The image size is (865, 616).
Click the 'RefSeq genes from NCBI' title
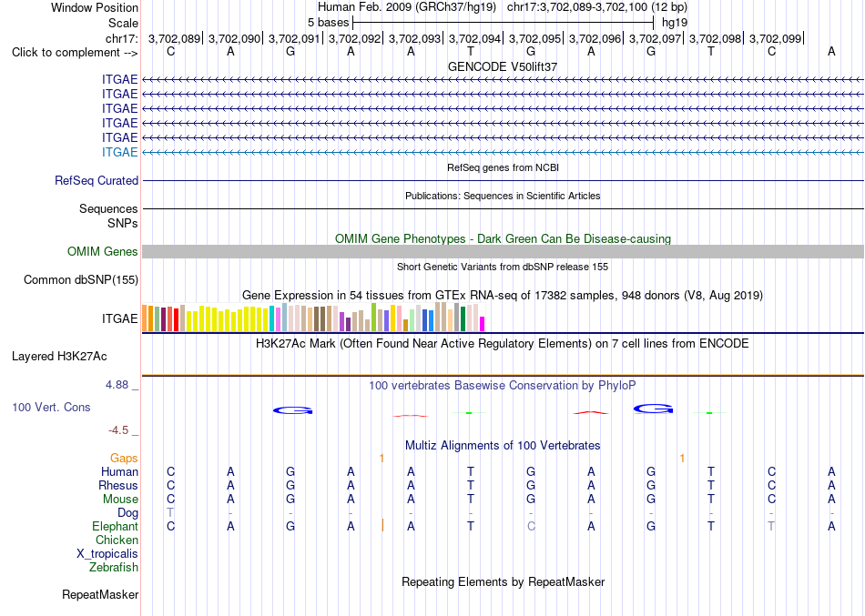[504, 167]
